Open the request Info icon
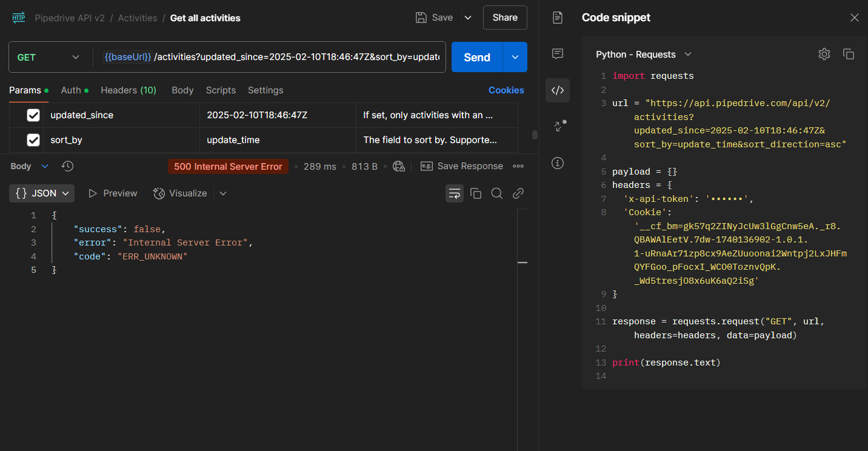The width and height of the screenshot is (868, 451). click(558, 163)
